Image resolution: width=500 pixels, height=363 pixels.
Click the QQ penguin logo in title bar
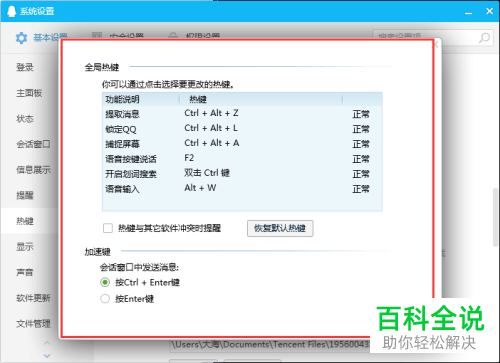coord(11,11)
